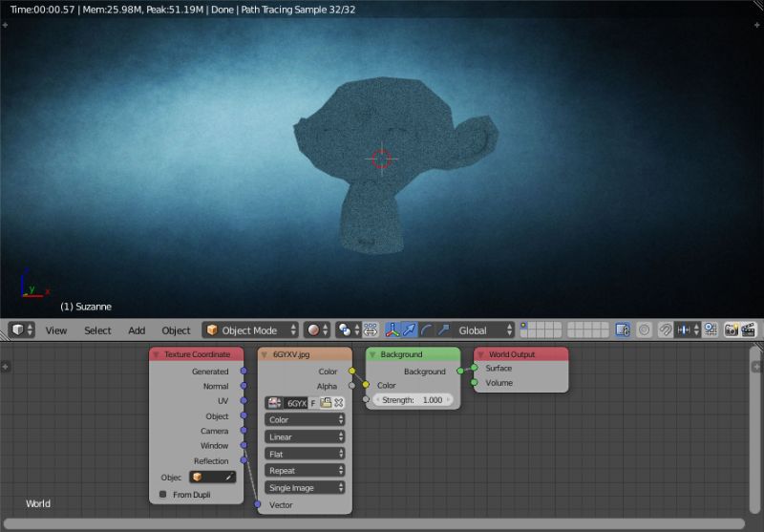This screenshot has height=532, width=764.
Task: Open the Repeat extension dropdown
Action: tap(305, 471)
